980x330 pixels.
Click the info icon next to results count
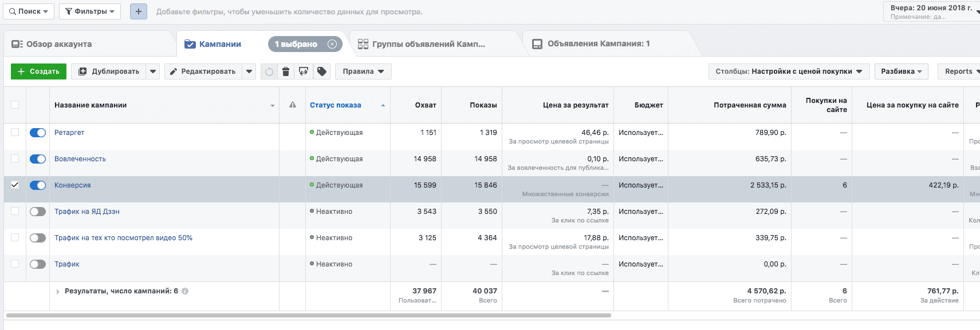[185, 291]
